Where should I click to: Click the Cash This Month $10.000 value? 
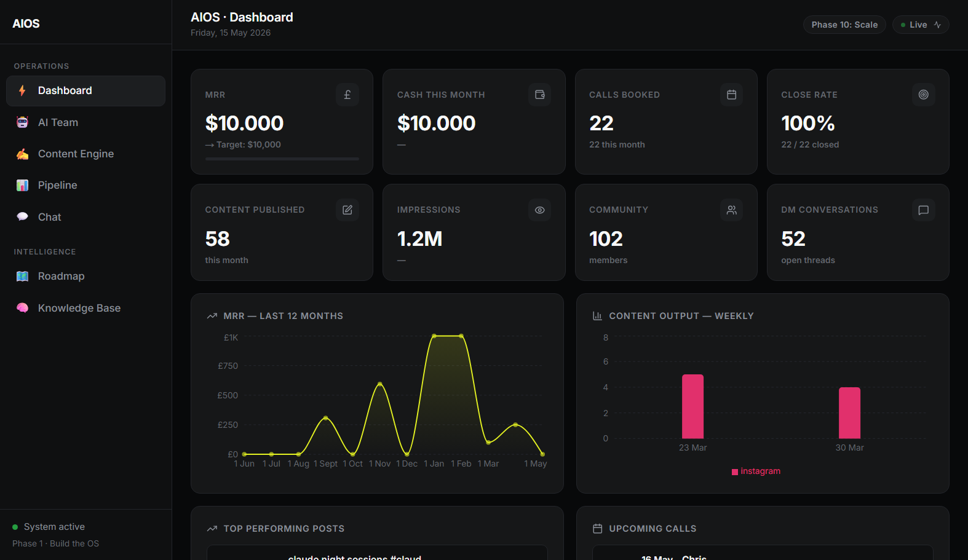436,123
